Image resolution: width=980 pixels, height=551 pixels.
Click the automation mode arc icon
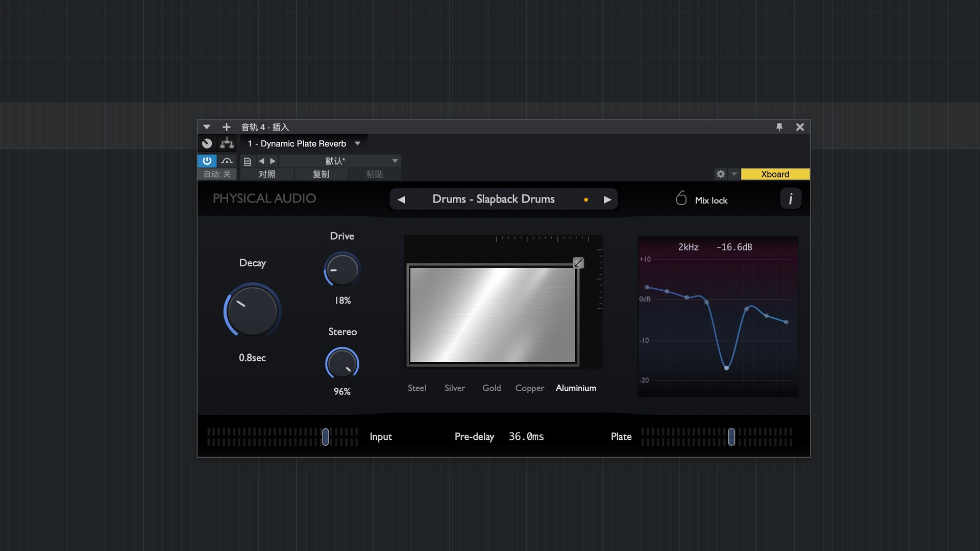coord(227,161)
